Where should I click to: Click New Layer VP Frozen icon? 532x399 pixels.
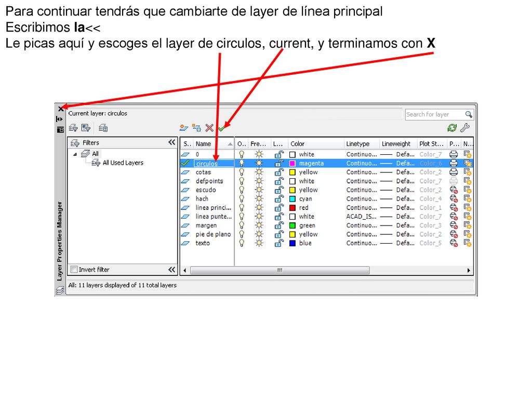[x=196, y=128]
